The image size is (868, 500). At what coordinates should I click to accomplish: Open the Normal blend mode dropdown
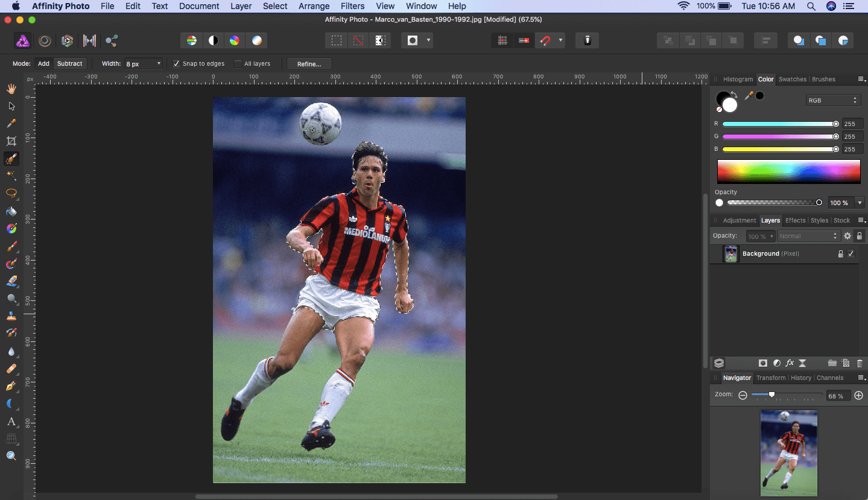click(x=808, y=236)
